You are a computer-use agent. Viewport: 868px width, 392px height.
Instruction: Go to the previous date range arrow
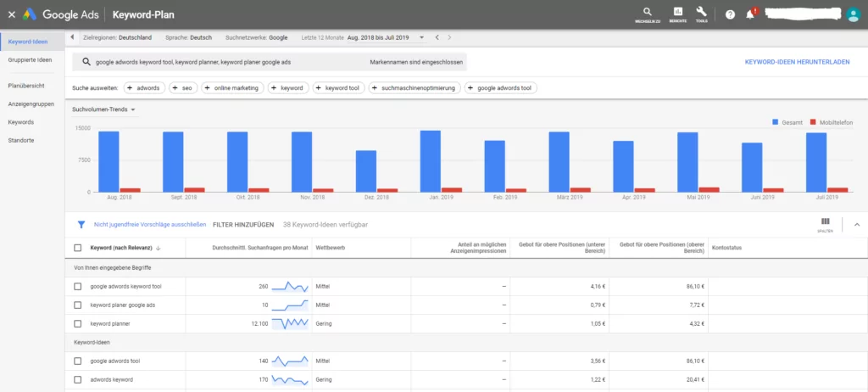pos(437,37)
